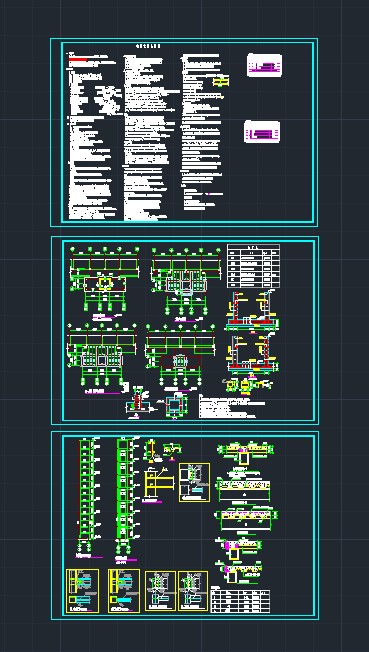
Task: Click the yellow beam joint detail in bottom sheet
Action: pyautogui.click(x=158, y=484)
